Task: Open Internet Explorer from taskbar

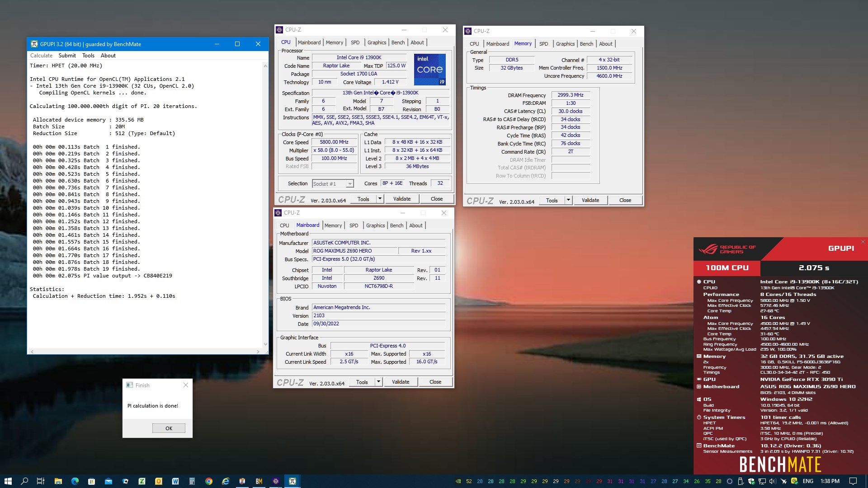Action: pos(225,481)
